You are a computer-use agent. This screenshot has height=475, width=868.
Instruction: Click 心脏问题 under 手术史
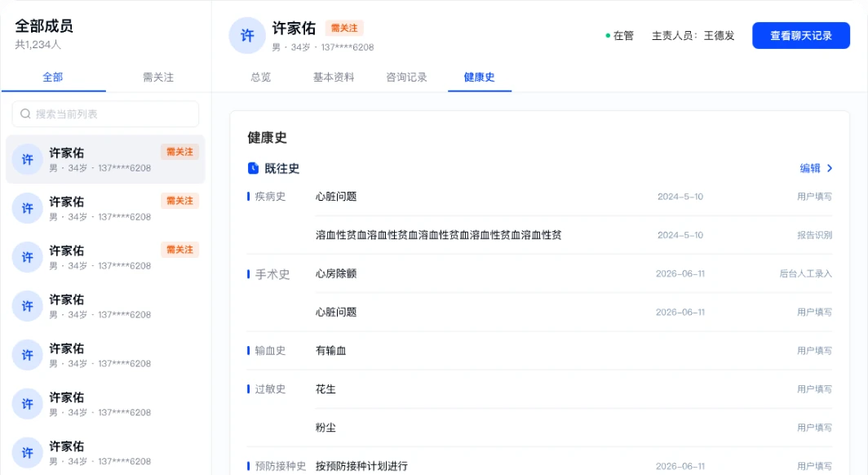(336, 313)
